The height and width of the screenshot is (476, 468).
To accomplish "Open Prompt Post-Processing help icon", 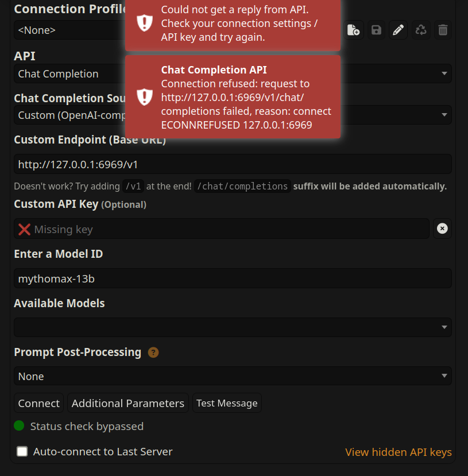I will click(153, 353).
